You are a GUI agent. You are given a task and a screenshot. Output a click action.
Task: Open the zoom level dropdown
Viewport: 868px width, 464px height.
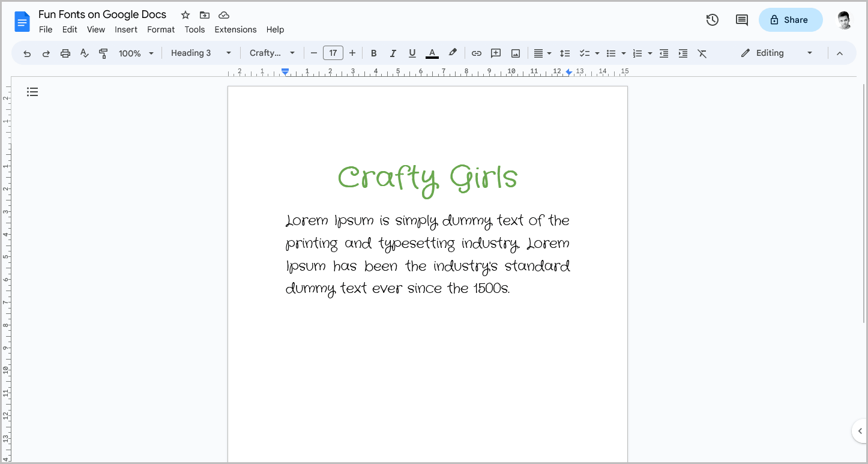(x=136, y=53)
